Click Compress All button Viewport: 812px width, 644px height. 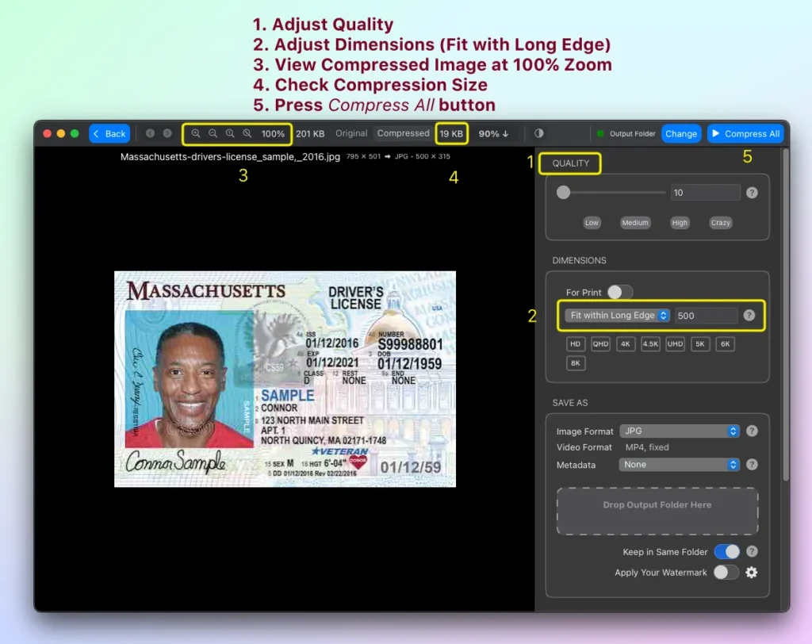tap(745, 134)
